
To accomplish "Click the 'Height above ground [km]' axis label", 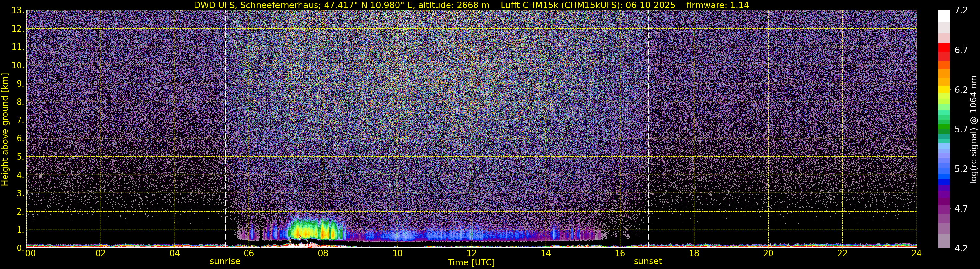I will pos(5,129).
